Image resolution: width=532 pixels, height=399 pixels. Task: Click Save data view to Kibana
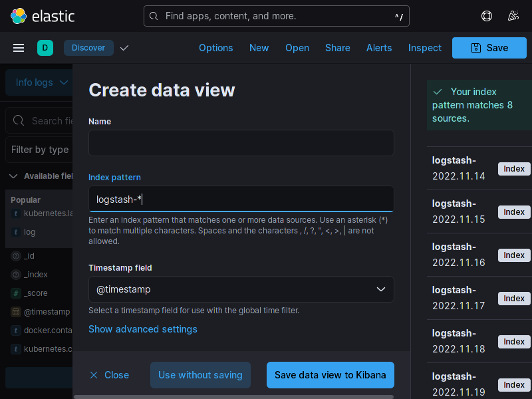[x=330, y=375]
